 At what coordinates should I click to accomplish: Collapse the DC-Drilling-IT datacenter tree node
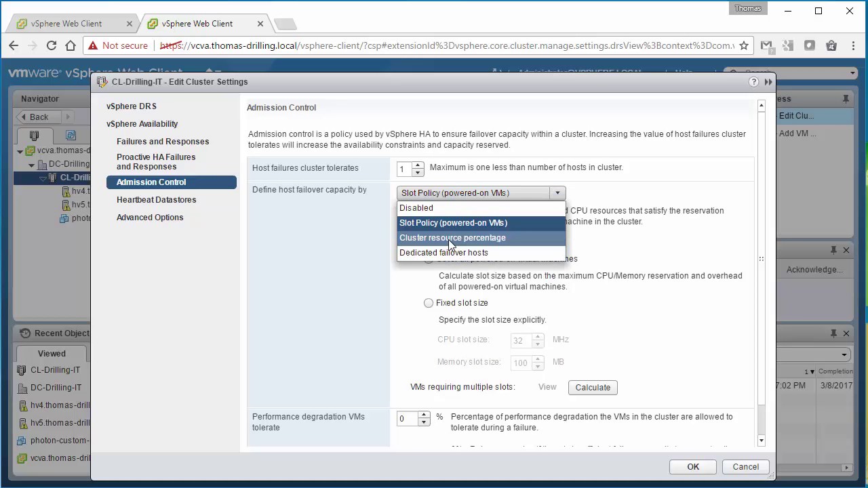pos(31,165)
